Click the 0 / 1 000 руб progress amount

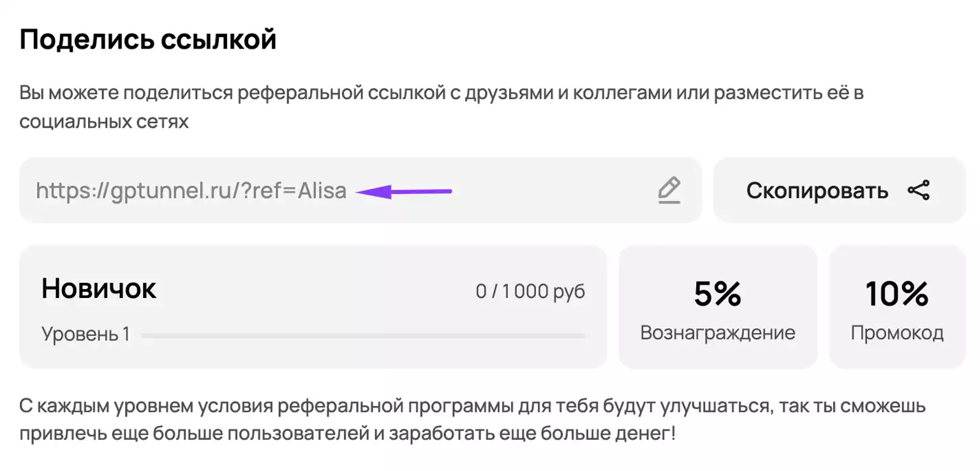click(x=530, y=291)
